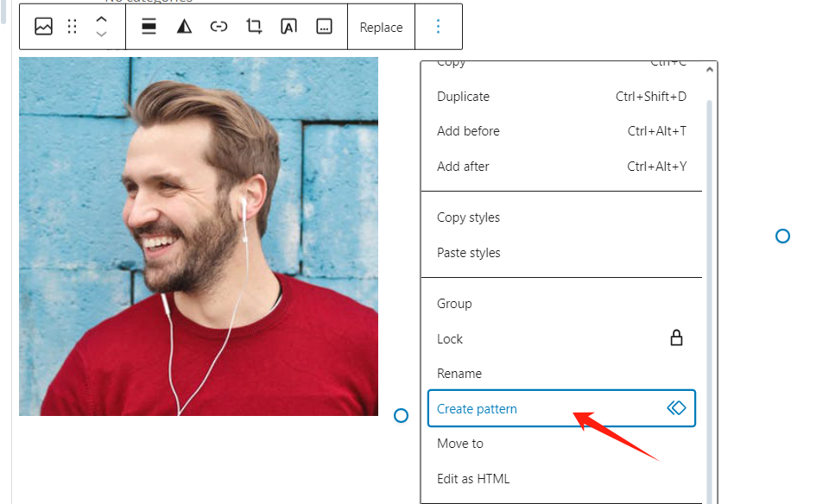Click the pattern icon beside Create pattern
This screenshot has width=829, height=504.
(x=676, y=408)
